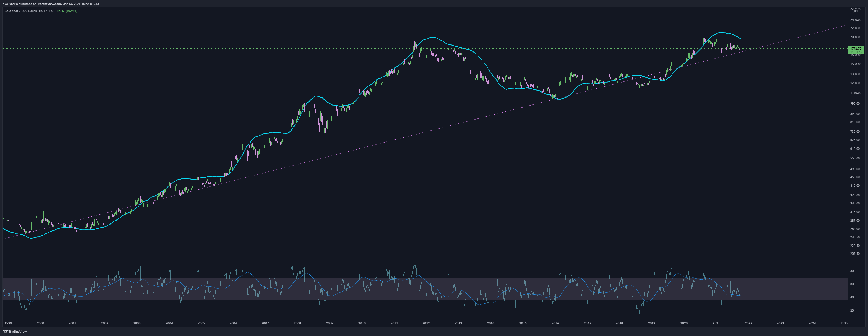
Task: Click the 2019 label on time axis
Action: [x=652, y=324]
